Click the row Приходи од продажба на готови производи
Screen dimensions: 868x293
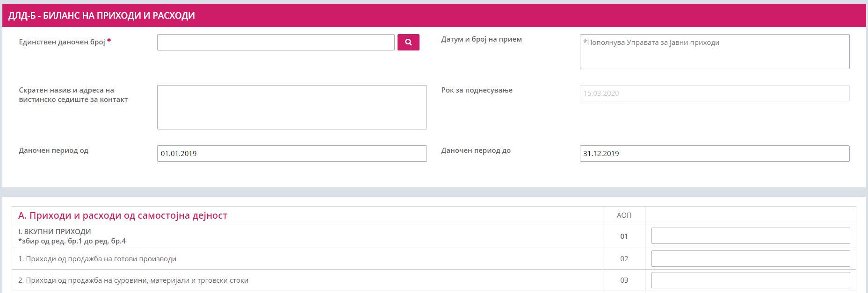pos(97,259)
